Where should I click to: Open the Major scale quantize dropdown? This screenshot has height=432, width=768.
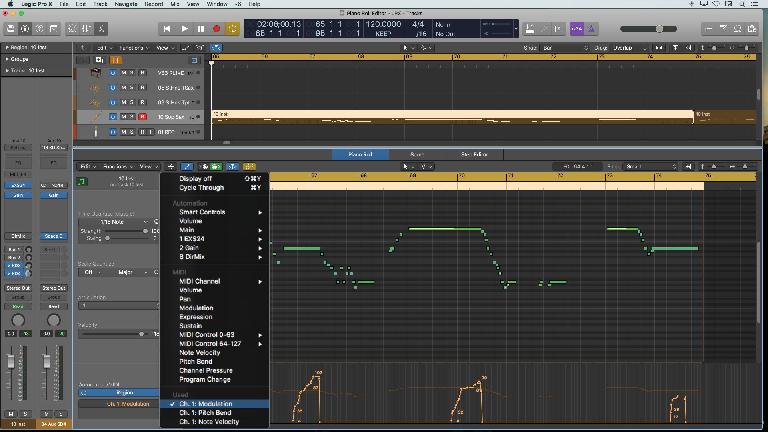[128, 272]
